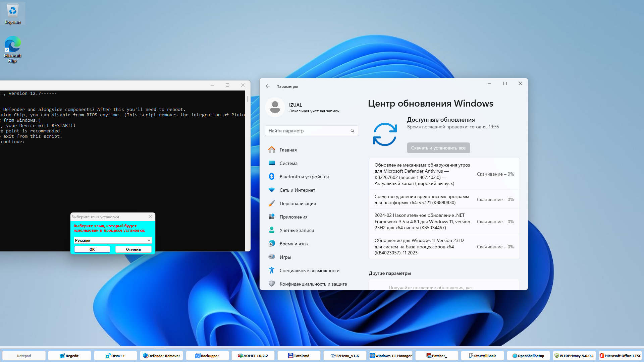Click the Windows Update refresh arrows icon

pyautogui.click(x=385, y=134)
